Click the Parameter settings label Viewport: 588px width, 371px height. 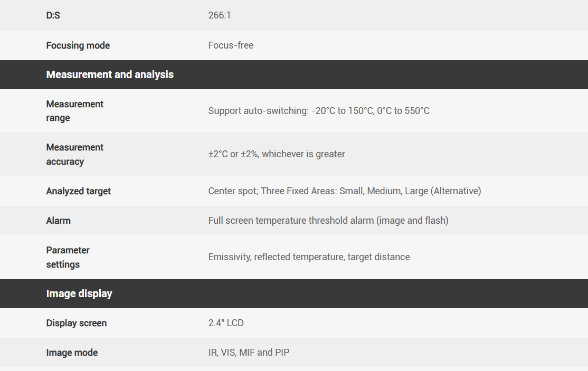pyautogui.click(x=68, y=257)
